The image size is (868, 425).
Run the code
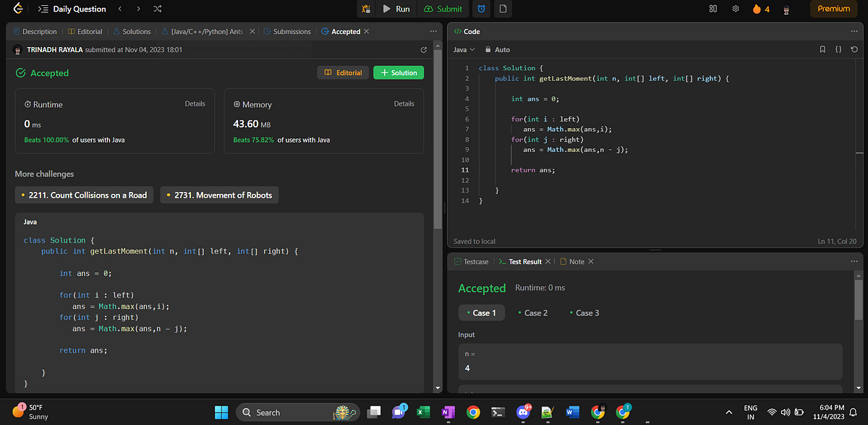coord(396,9)
